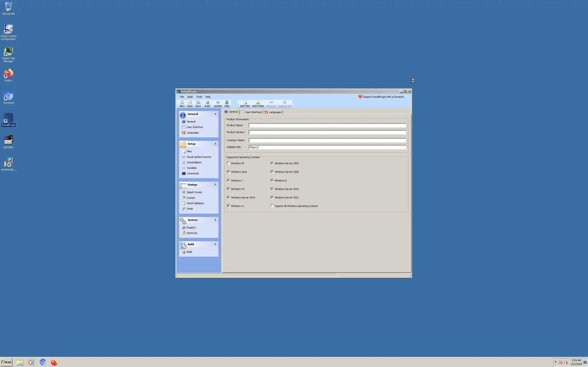Click into the Product Name field
This screenshot has width=588, height=367.
pos(327,125)
